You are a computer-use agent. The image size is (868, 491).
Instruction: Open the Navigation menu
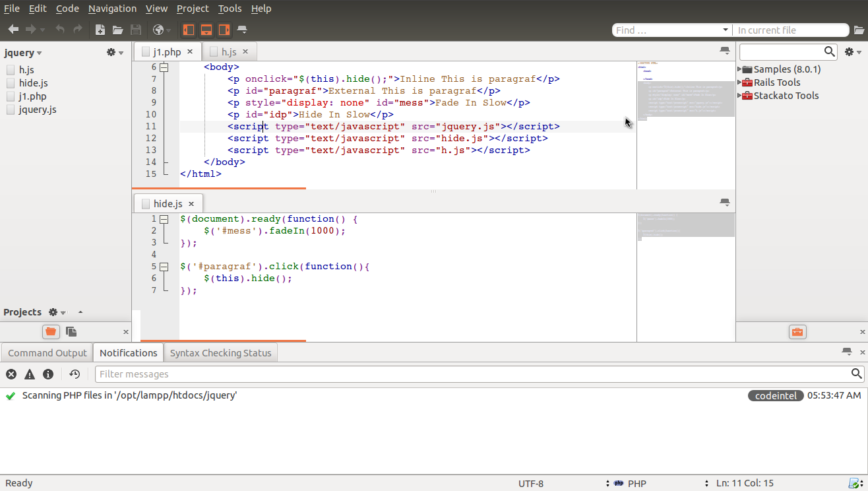(x=111, y=9)
